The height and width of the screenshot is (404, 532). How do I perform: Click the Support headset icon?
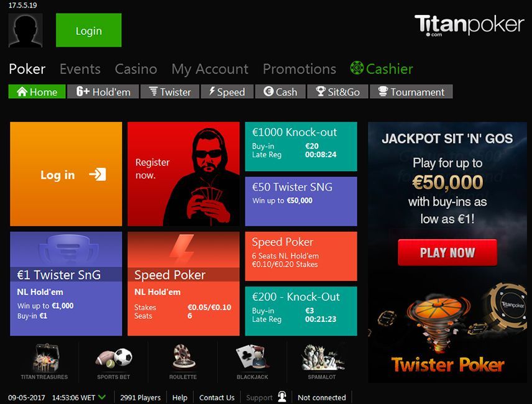pyautogui.click(x=282, y=397)
